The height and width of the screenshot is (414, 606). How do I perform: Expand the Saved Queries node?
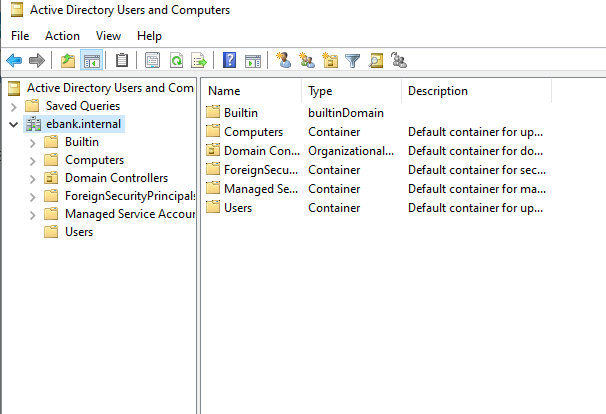(x=14, y=107)
